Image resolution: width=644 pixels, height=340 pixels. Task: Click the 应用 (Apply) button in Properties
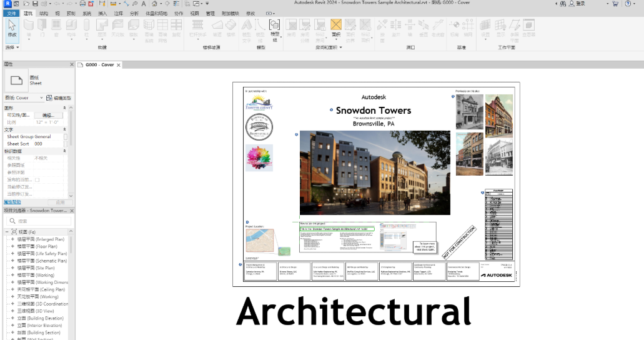click(x=60, y=202)
